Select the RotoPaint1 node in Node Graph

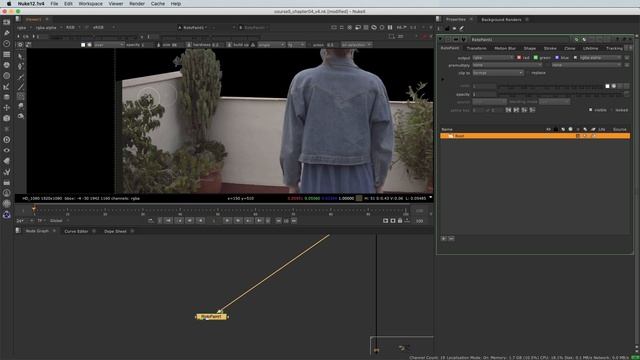pyautogui.click(x=211, y=317)
